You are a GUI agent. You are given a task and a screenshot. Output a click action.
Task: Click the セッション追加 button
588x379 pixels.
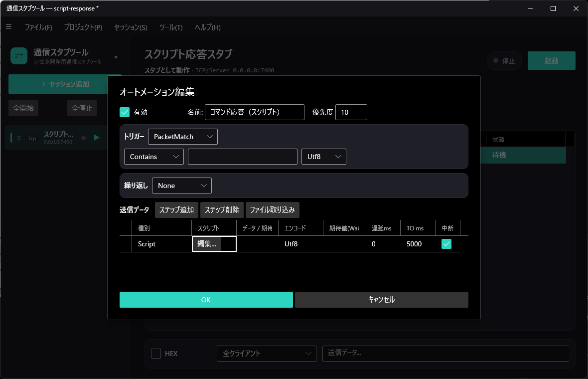(x=65, y=84)
